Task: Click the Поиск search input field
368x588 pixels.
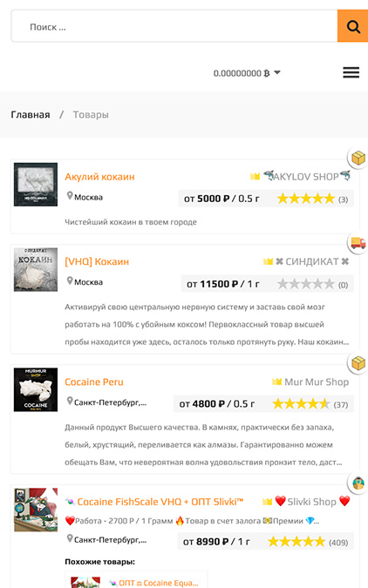Action: coord(174,26)
